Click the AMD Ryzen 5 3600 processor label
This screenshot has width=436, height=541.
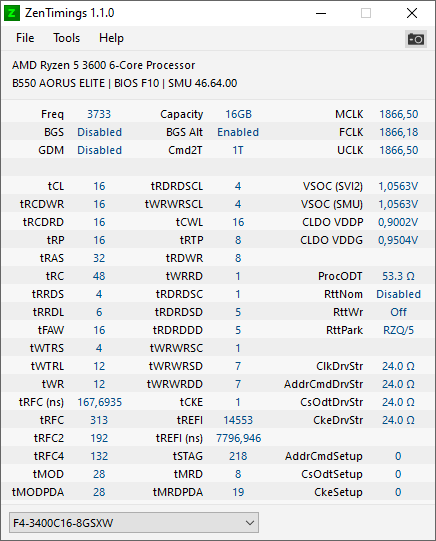point(103,65)
